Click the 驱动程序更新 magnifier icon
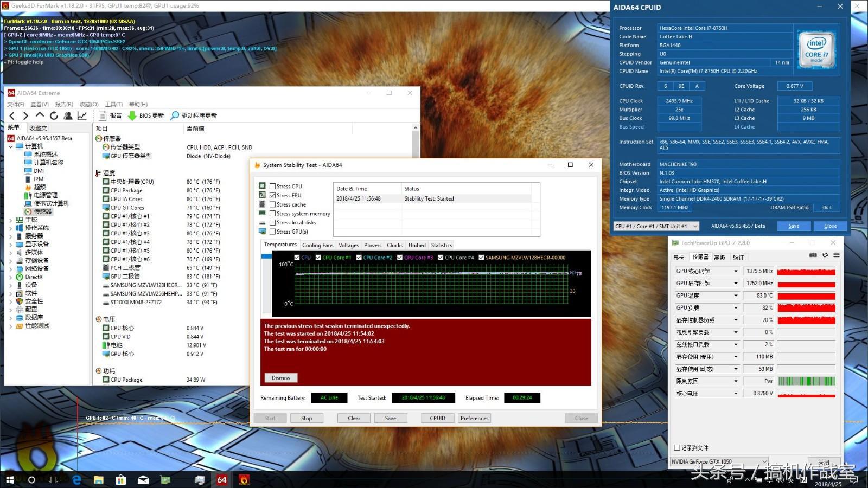Screen dimensions: 868x488 click(175, 115)
